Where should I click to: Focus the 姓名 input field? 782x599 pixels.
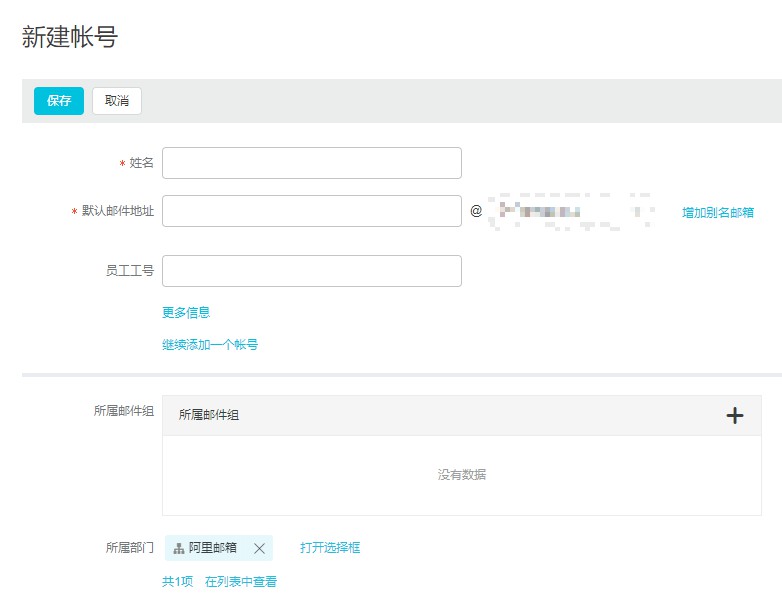click(311, 163)
